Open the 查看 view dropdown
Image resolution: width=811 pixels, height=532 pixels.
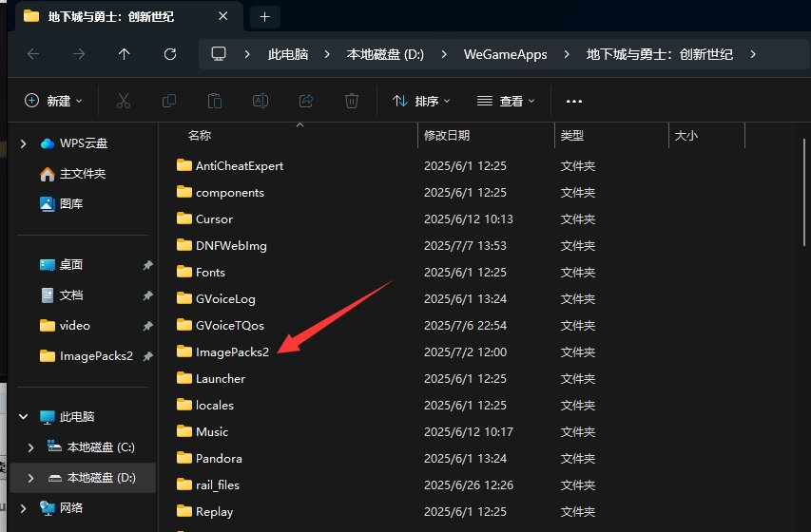505,101
